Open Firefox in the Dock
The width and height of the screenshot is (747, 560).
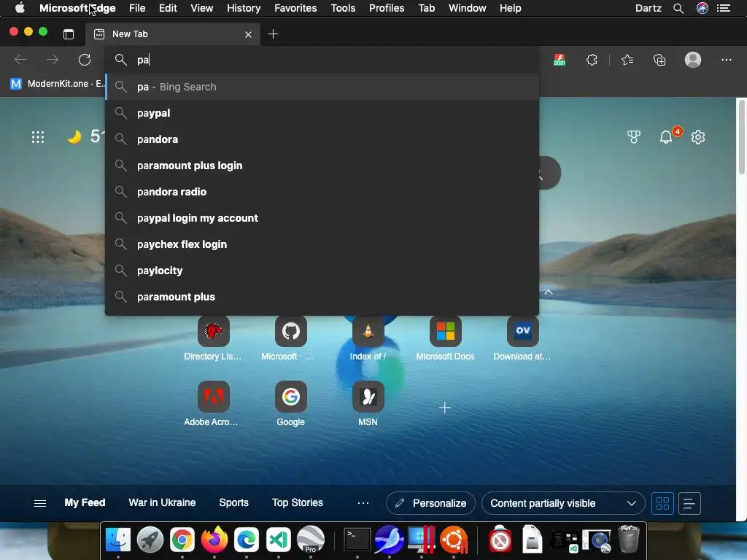click(x=214, y=540)
